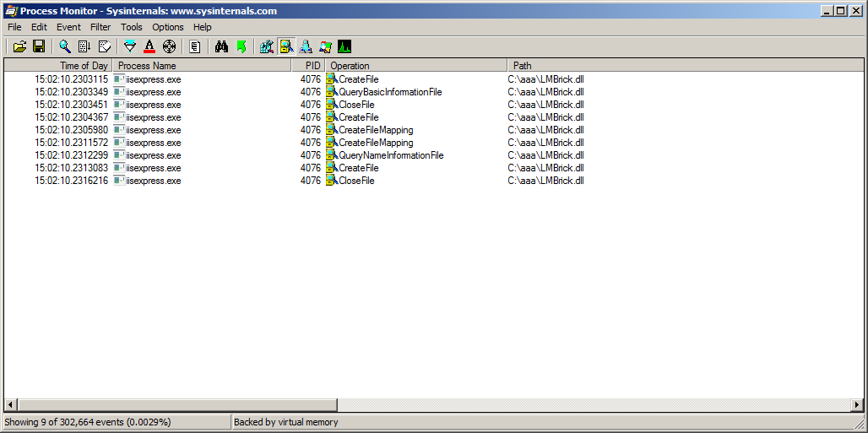Open the Event menu

pos(68,26)
